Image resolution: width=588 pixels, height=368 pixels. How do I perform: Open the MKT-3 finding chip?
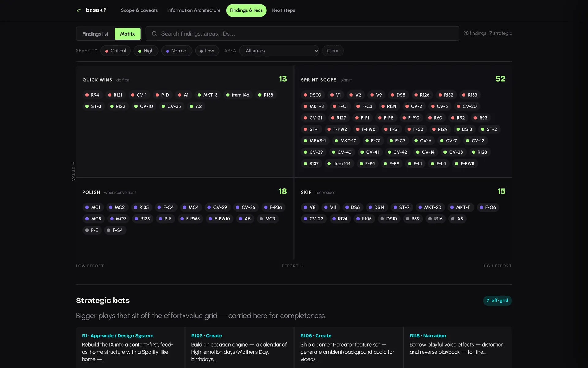pos(207,95)
